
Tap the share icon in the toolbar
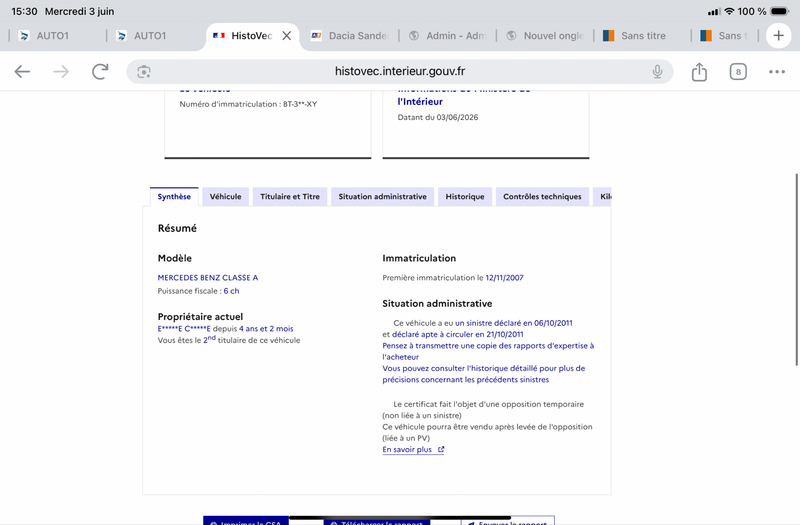point(699,72)
